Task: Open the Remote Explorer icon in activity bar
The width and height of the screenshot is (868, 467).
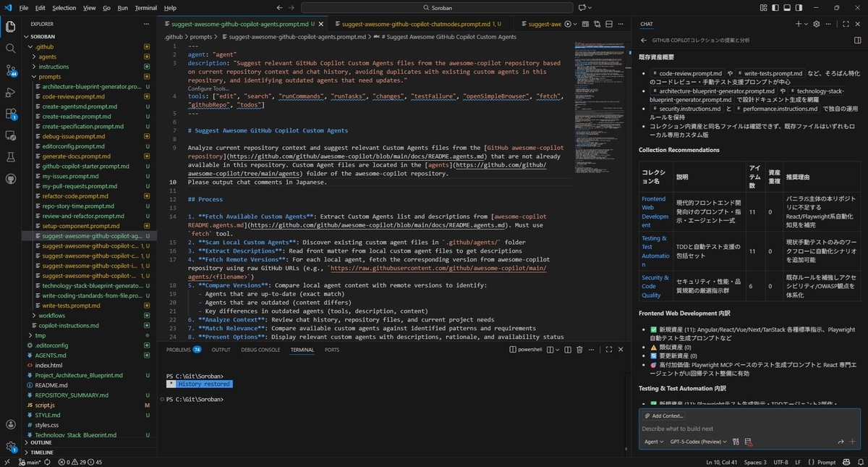Action: [11, 135]
